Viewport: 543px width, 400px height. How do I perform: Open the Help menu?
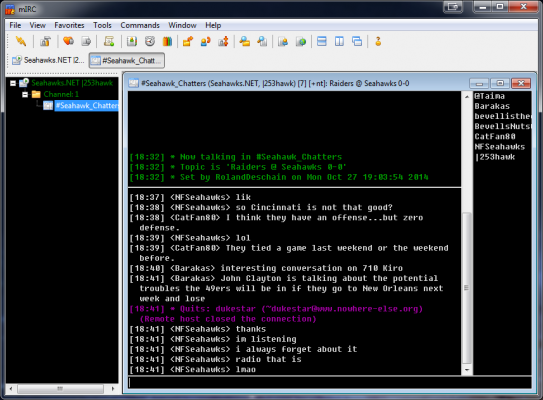pos(213,25)
